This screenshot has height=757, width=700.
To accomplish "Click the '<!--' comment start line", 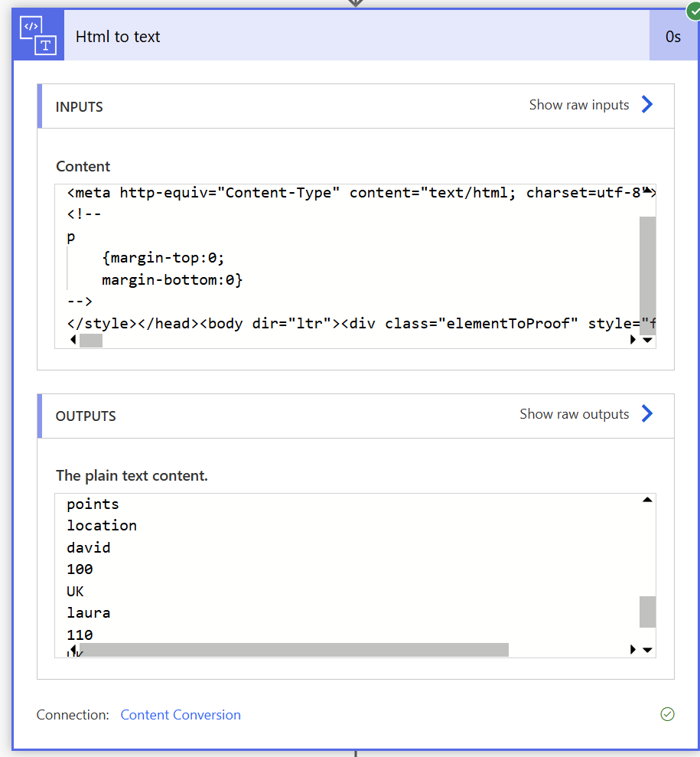I will [84, 214].
